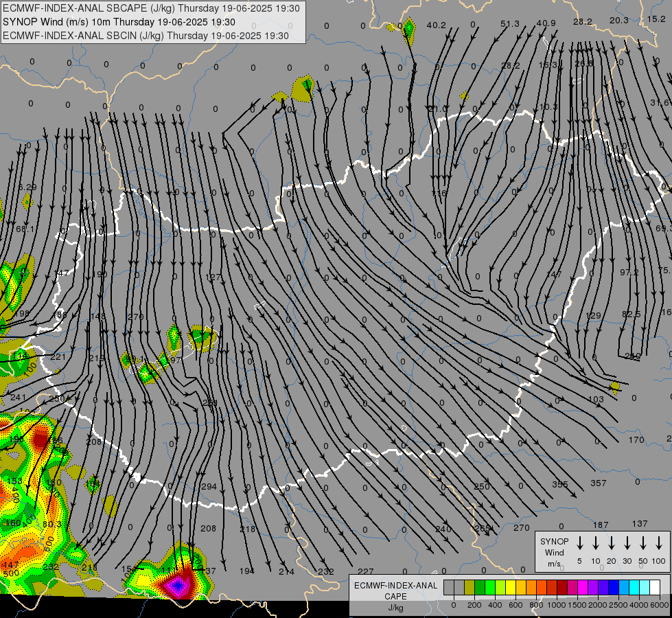Click the wind legend arrow above 100
Image resolution: width=672 pixels, height=618 pixels.
click(x=659, y=543)
